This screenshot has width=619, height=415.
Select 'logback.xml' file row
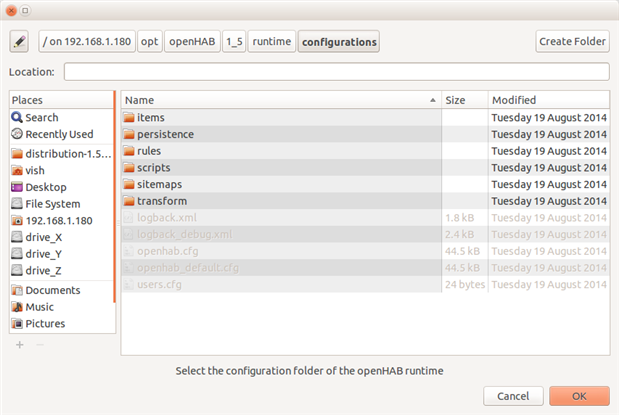click(x=365, y=218)
